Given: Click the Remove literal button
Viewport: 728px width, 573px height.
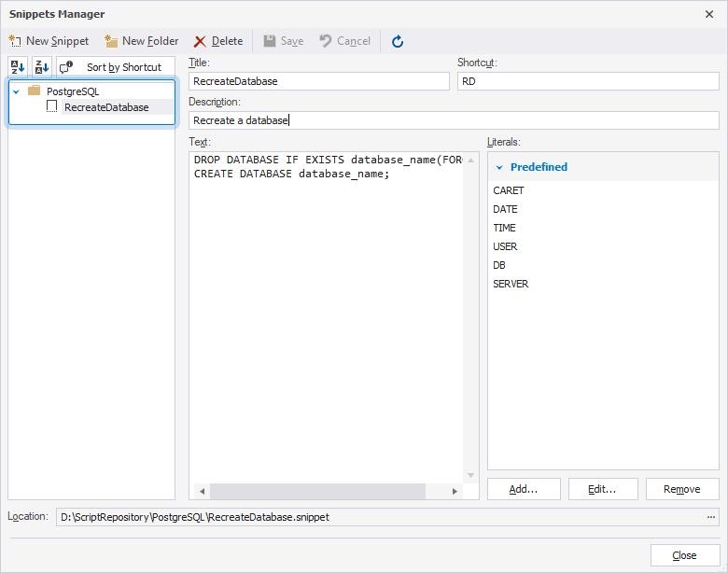Looking at the screenshot, I should pyautogui.click(x=682, y=489).
